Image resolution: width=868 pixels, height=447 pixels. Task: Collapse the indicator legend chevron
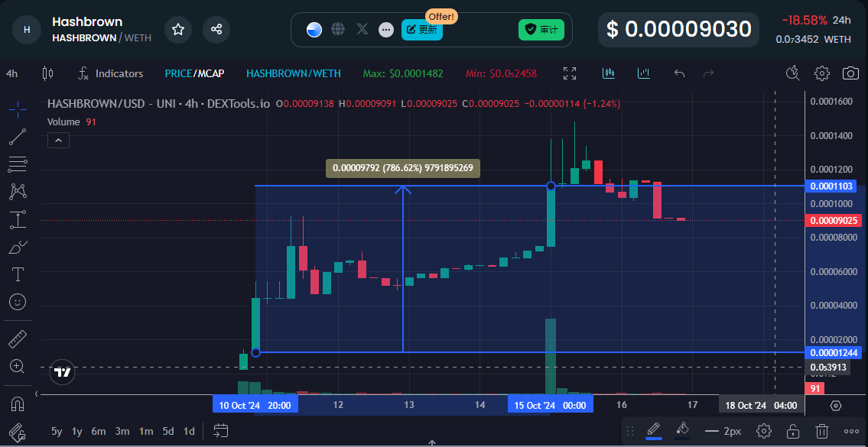[59, 141]
